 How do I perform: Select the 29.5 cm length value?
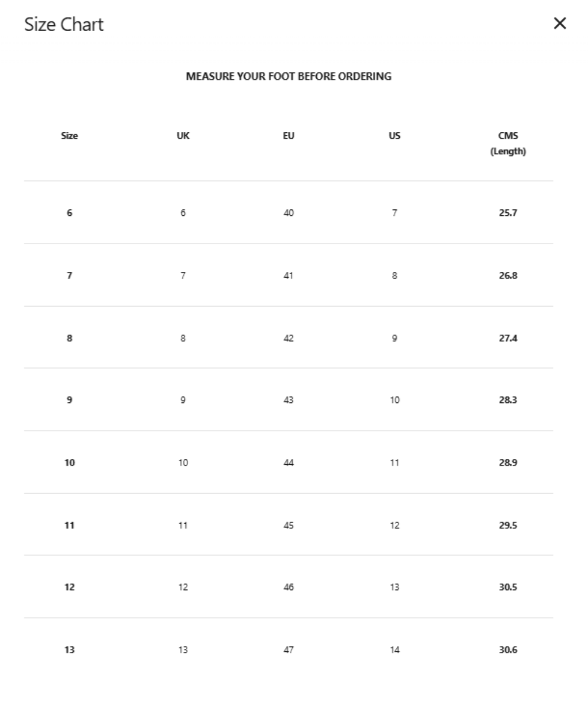coord(508,525)
